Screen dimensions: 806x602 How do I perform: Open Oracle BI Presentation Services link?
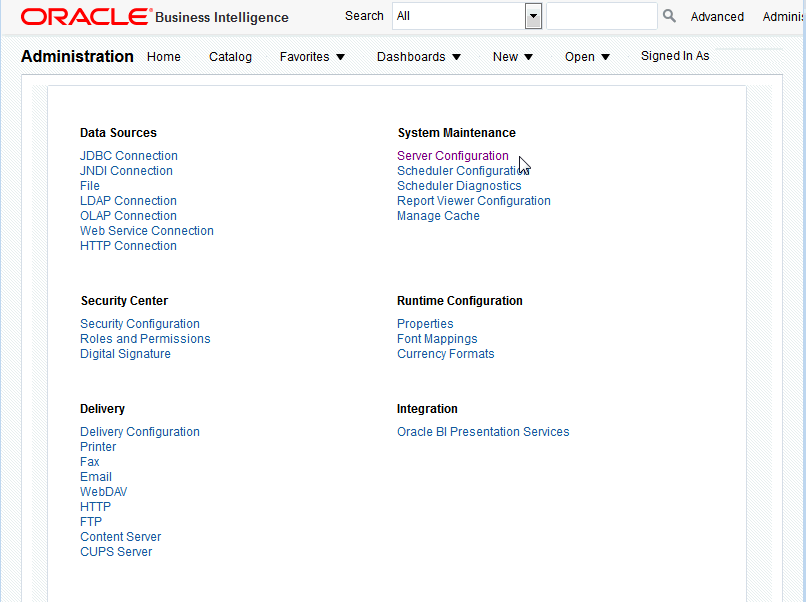[483, 432]
